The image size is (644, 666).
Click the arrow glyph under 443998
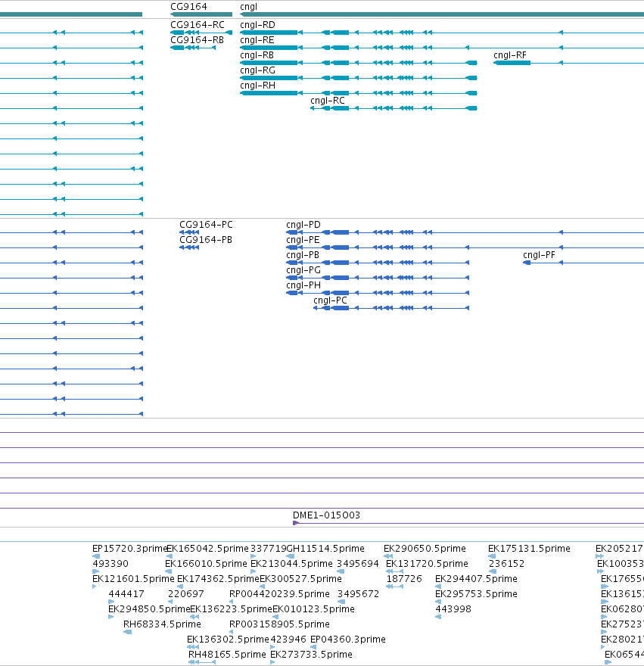[438, 617]
